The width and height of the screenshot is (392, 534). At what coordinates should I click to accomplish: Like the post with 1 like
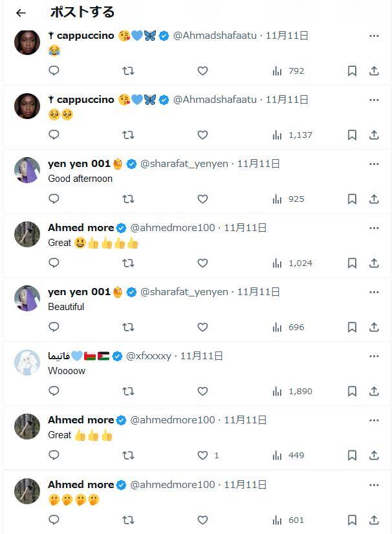coord(202,456)
